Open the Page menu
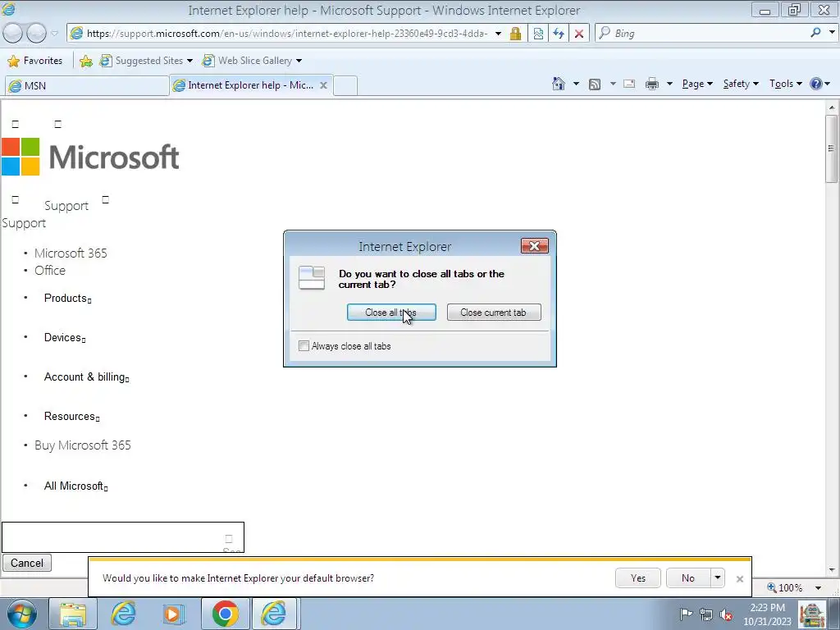The image size is (840, 630). tap(697, 84)
